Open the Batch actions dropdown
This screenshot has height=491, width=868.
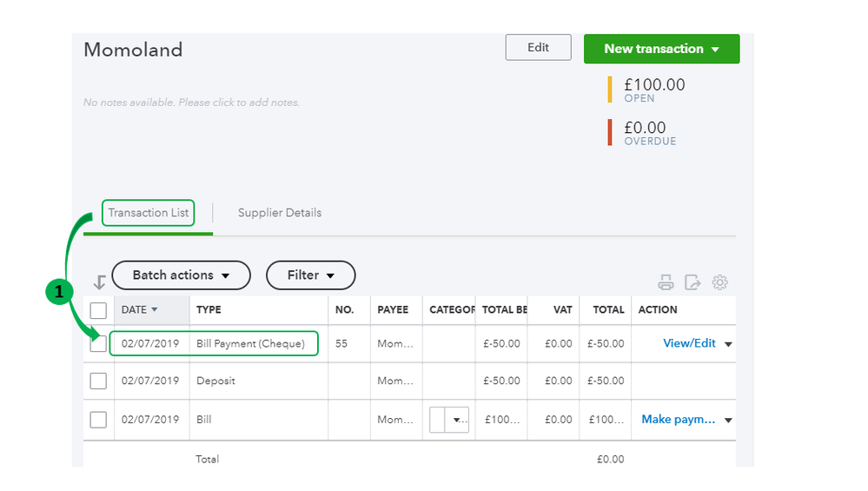[181, 275]
